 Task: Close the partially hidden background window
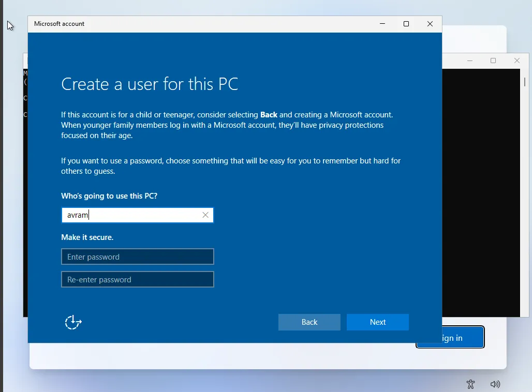516,61
